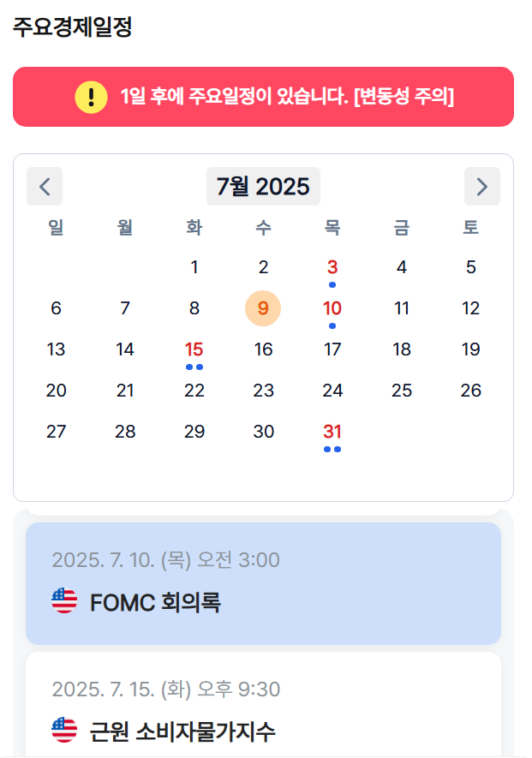Viewport: 532px width, 758px height.
Task: Click the US flag beside 근원 소비자물가지수
Action: [64, 730]
